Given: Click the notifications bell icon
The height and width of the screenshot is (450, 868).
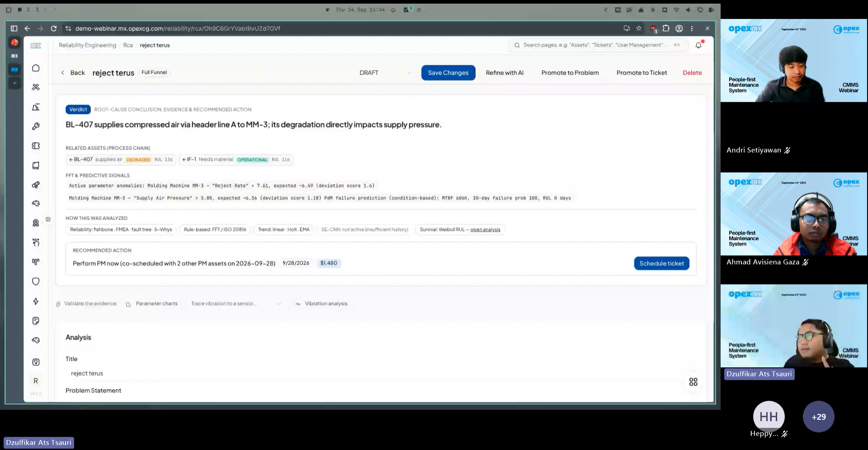Looking at the screenshot, I should coord(698,45).
